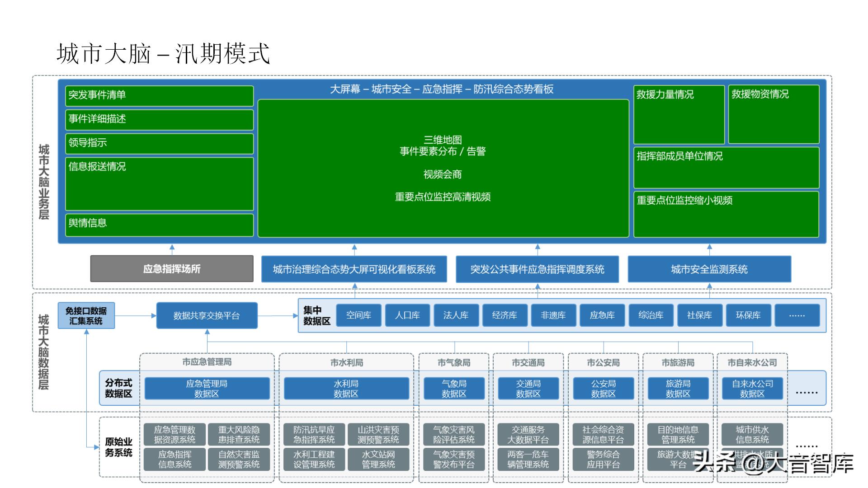Click the 三维地图 central display area
This screenshot has height=488, width=868.
click(443, 167)
